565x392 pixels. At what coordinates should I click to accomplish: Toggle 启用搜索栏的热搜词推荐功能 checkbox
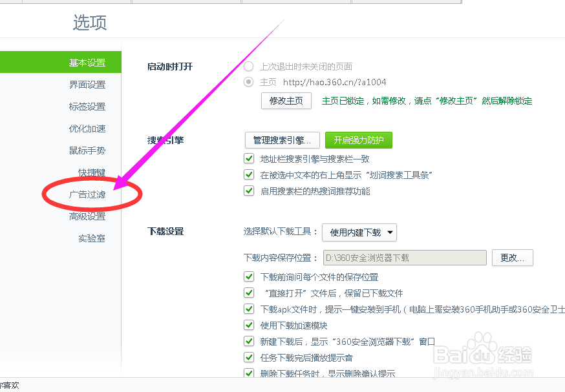[249, 191]
